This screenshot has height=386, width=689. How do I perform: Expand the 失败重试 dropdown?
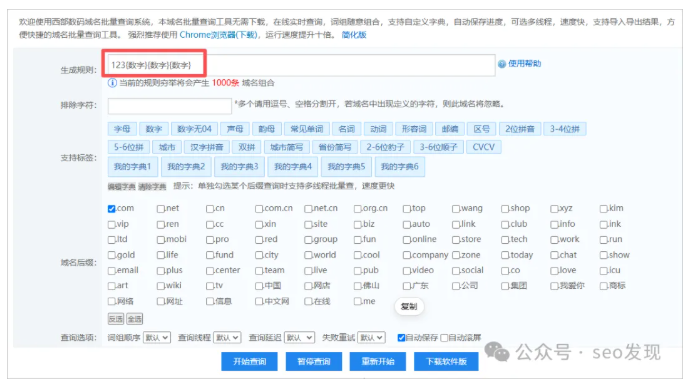[372, 338]
